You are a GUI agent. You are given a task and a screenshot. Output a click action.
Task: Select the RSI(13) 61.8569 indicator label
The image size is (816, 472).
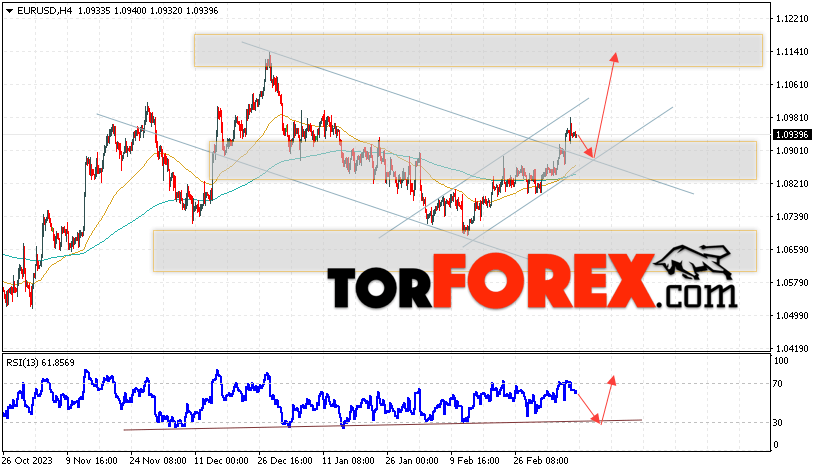pos(41,363)
